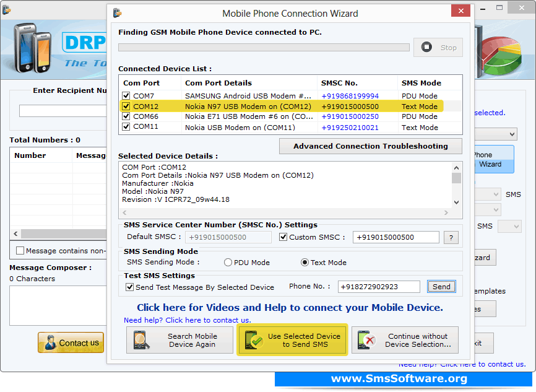Click the device details horizontal scroll left arrow
The image size is (536, 392).
tap(125, 213)
